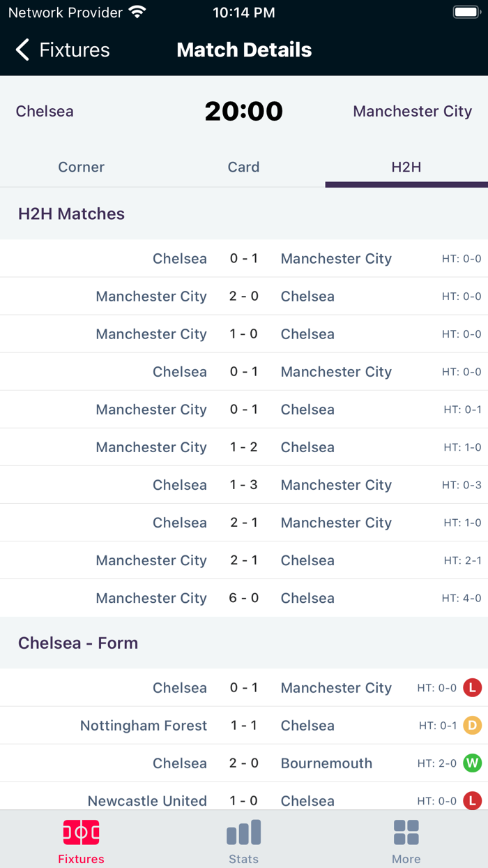Screen dimensions: 488x868
Task: Tap Chelsea team name in header
Action: coord(45,112)
